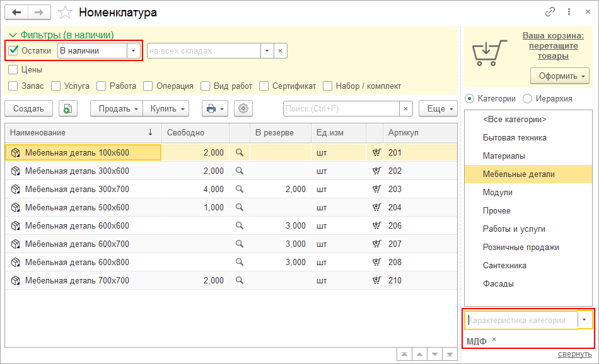The height and width of the screenshot is (364, 599).
Task: Jump to the first row of the list
Action: coord(404,354)
